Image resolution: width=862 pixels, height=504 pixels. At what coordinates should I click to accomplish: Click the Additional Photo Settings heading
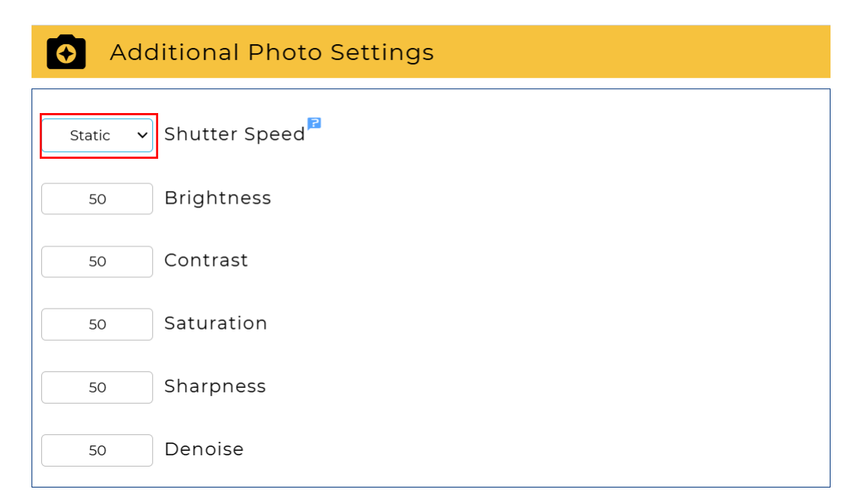click(271, 52)
